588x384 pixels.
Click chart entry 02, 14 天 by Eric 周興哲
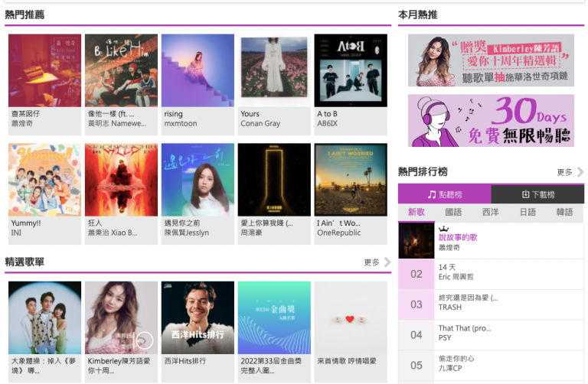click(491, 274)
